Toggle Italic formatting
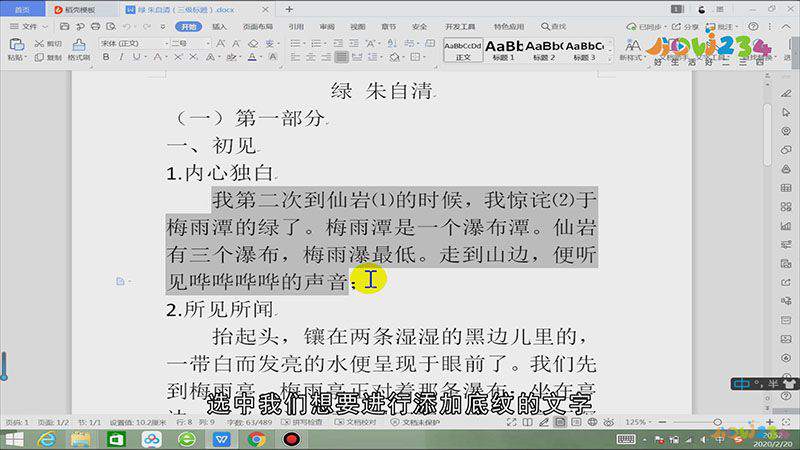Viewport: 800px width, 450px height. pos(121,57)
